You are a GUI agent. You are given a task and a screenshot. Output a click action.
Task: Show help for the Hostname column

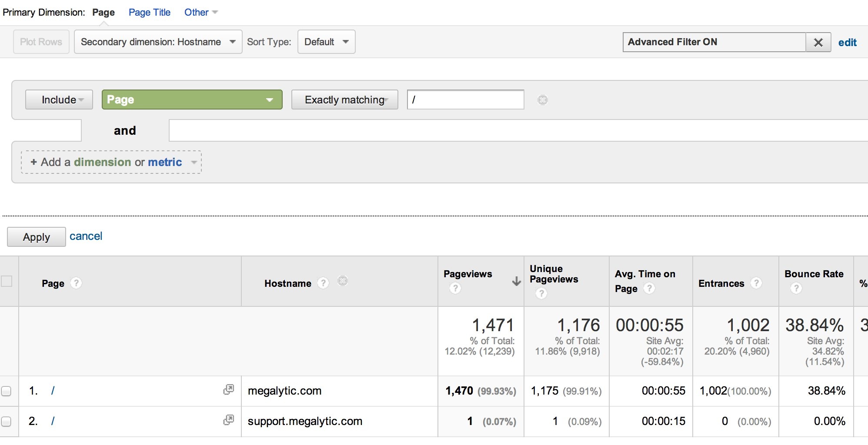click(323, 283)
